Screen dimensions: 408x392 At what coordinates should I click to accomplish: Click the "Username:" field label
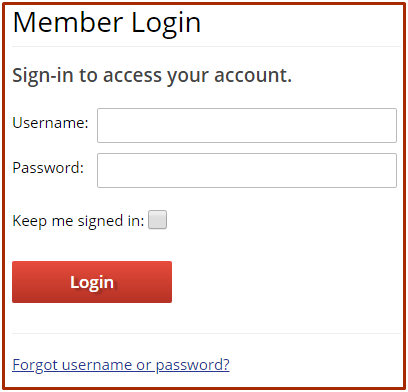coord(50,123)
